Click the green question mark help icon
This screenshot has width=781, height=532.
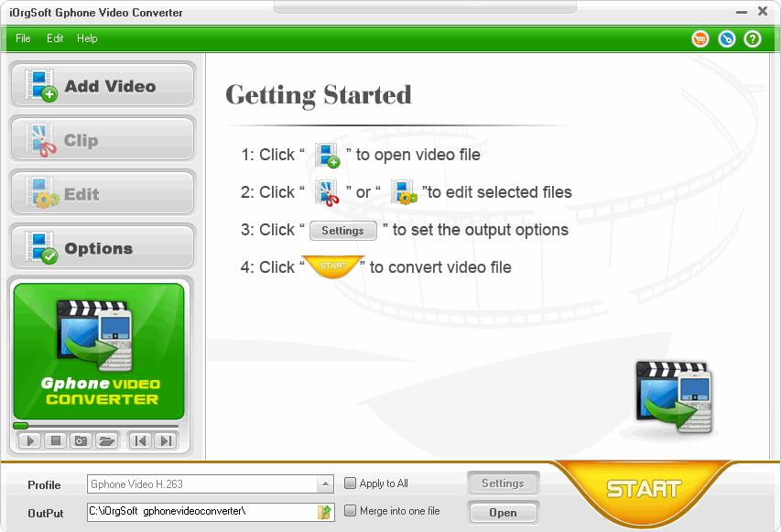click(x=753, y=38)
